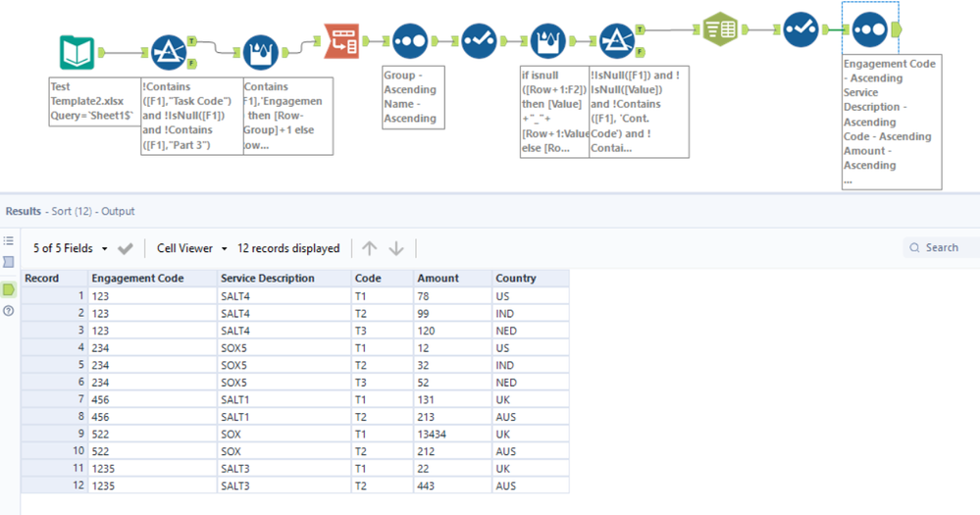Select the Select tool after Cross Tab
Screen dimensions: 980x515
pyautogui.click(x=800, y=28)
